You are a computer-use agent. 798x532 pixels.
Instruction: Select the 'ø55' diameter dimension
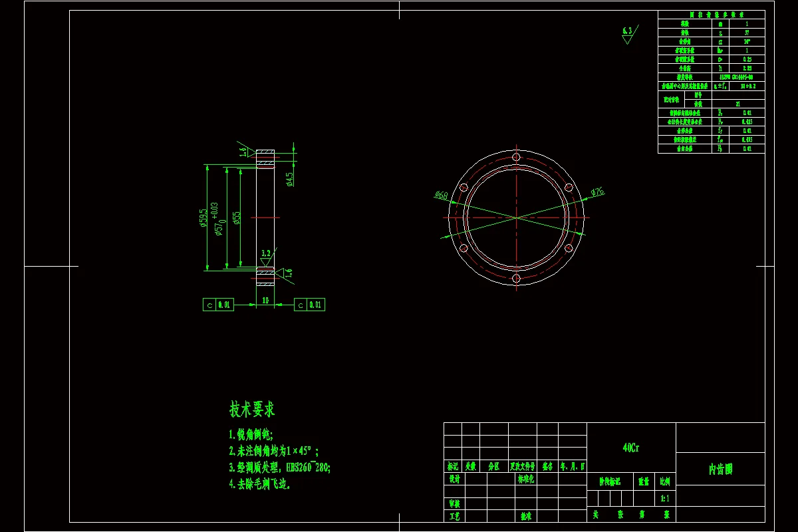[x=236, y=218]
